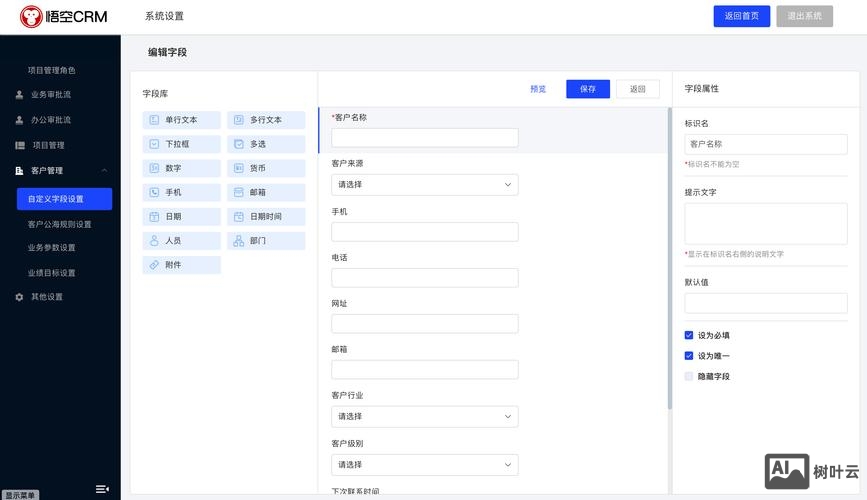This screenshot has width=867, height=500.
Task: Open the 客户级别 dropdown
Action: [425, 465]
